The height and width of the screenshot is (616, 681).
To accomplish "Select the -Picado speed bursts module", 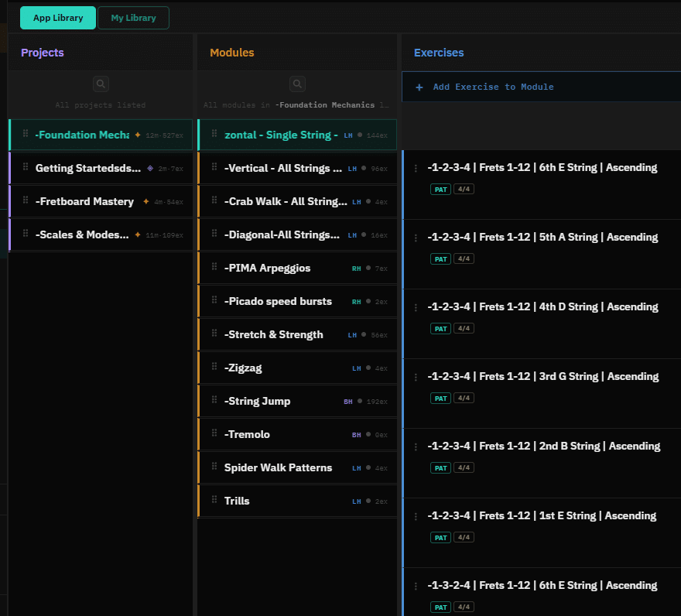I will point(297,302).
